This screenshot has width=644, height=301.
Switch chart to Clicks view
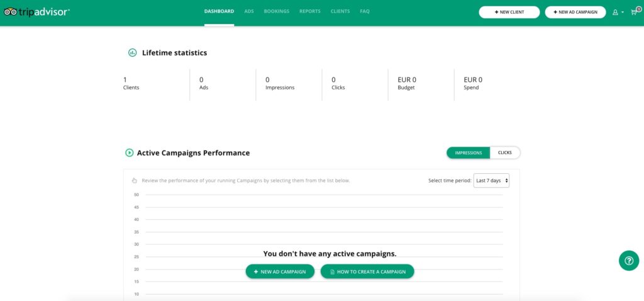pyautogui.click(x=504, y=153)
